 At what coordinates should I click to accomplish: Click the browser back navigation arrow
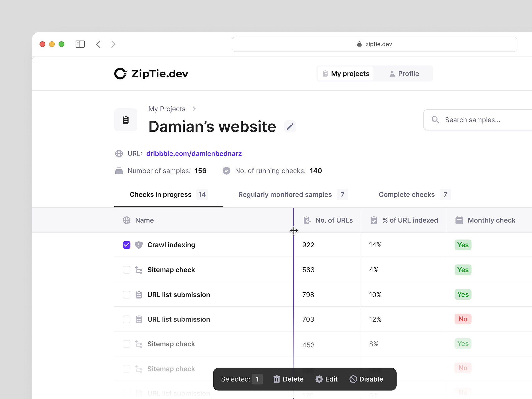point(98,44)
